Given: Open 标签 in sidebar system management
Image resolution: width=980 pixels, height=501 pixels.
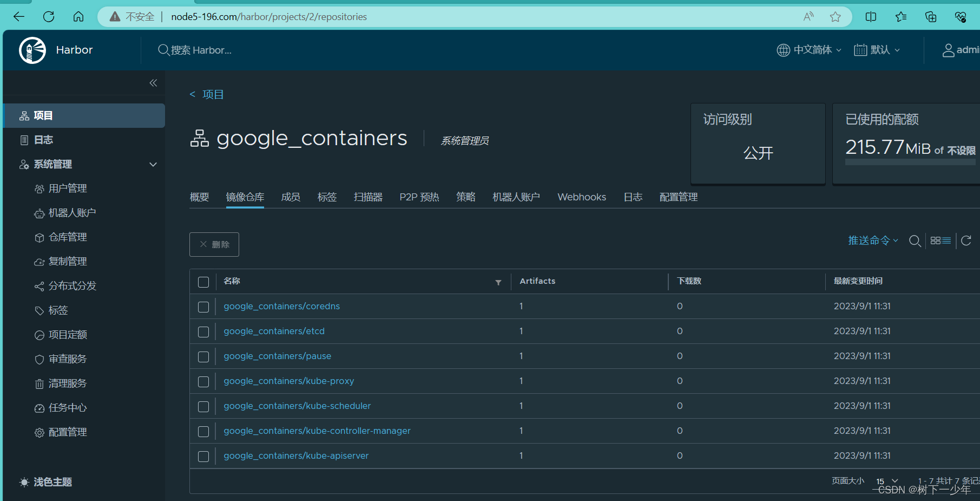Looking at the screenshot, I should (x=58, y=310).
